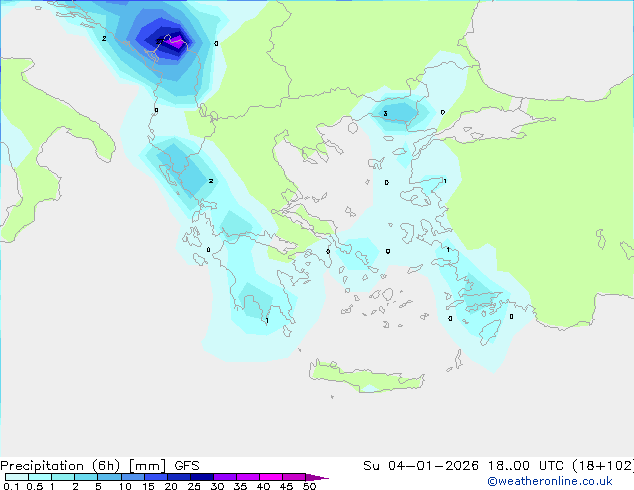Click the 0.5–1 mm legend color block
The height and width of the screenshot is (490, 634).
[40, 477]
